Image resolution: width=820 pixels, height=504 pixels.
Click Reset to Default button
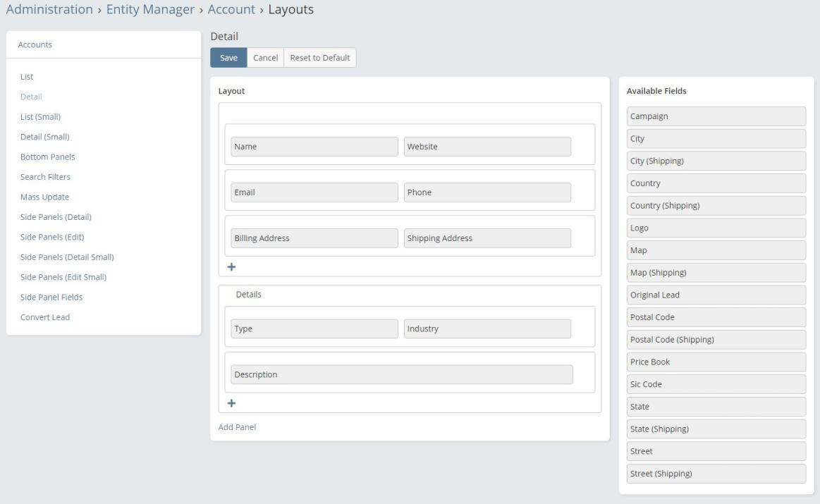click(319, 58)
